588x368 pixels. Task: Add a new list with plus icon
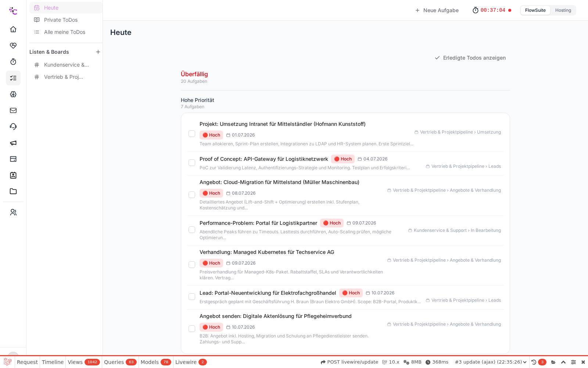(x=98, y=52)
